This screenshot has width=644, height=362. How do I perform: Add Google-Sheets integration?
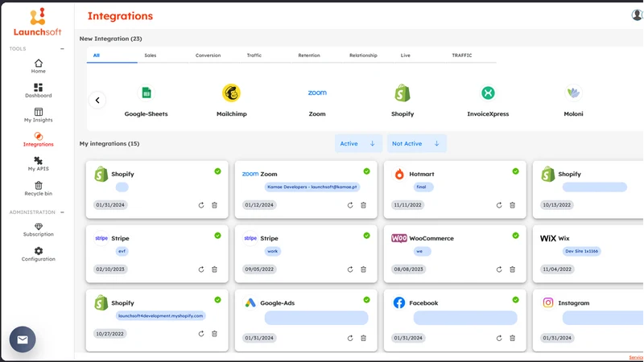tap(147, 101)
